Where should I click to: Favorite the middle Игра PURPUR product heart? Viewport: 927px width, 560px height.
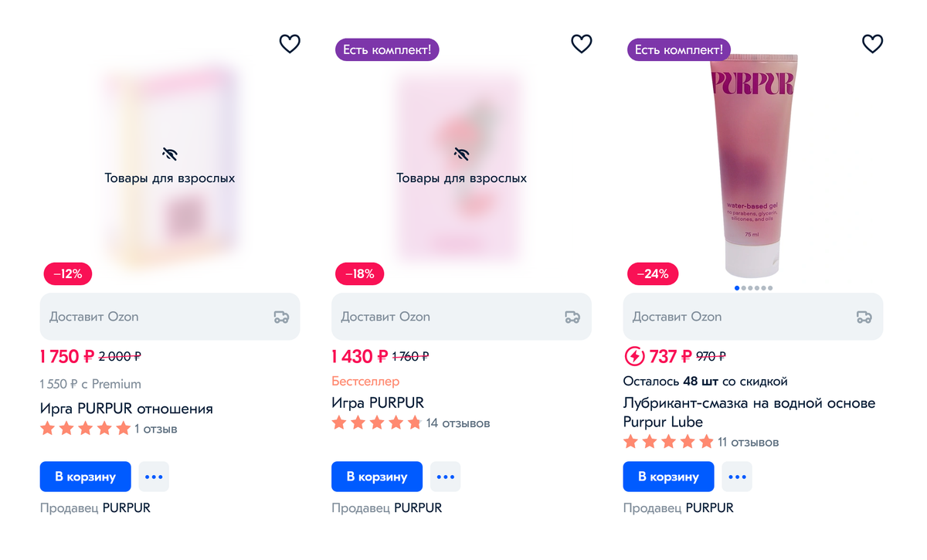(x=581, y=44)
